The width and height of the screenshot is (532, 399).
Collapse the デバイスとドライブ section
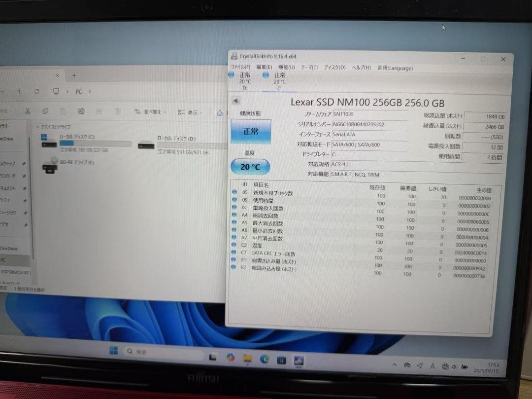(38, 127)
